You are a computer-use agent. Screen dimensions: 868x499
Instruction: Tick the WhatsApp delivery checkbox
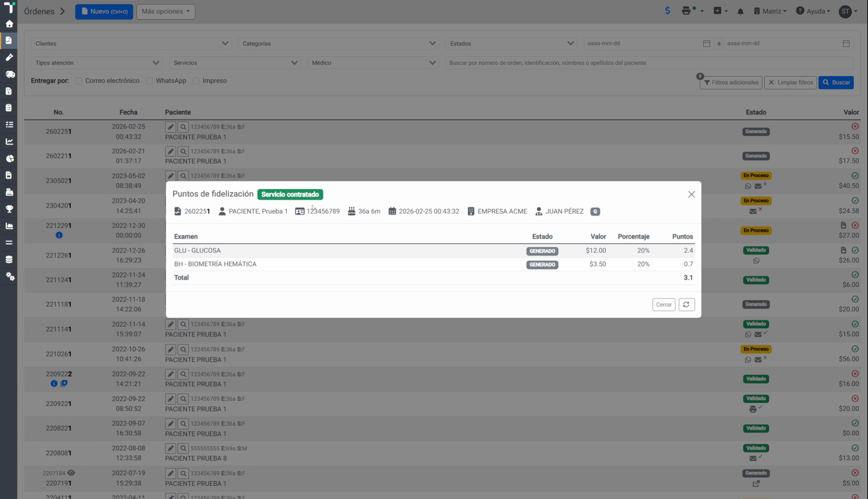click(149, 81)
